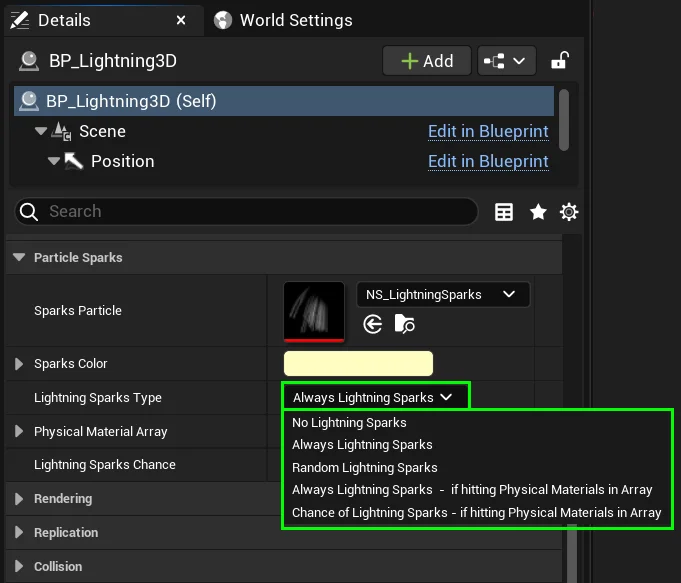Select No Lightning Sparks option
This screenshot has height=583, width=681.
349,422
